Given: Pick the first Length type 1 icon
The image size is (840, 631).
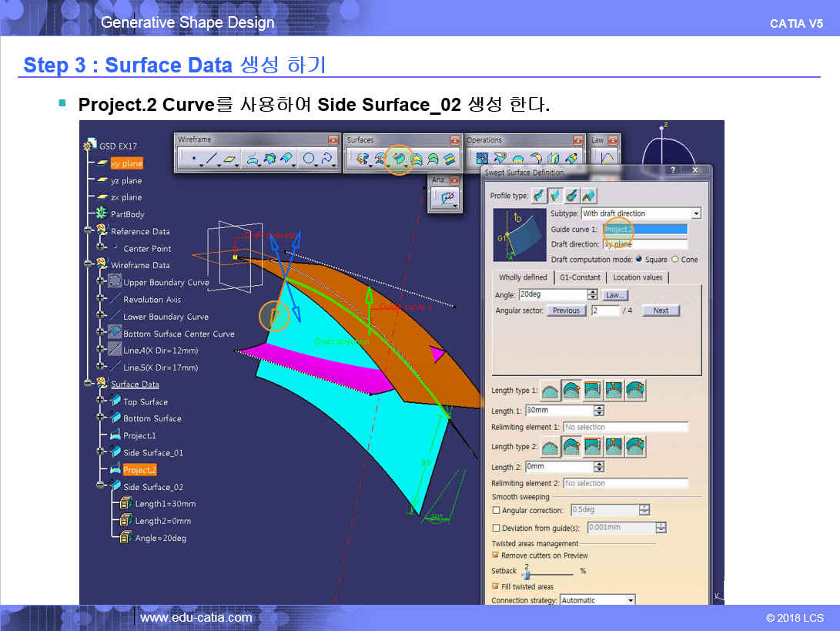Looking at the screenshot, I should point(551,391).
